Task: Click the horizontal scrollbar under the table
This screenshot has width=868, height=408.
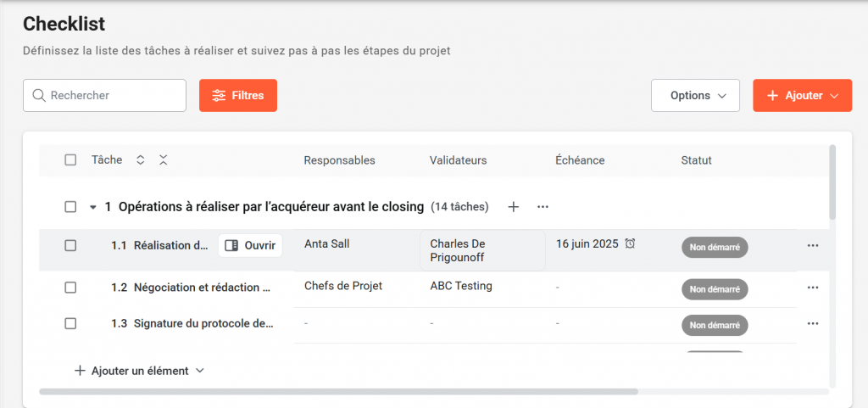Action: pyautogui.click(x=339, y=392)
